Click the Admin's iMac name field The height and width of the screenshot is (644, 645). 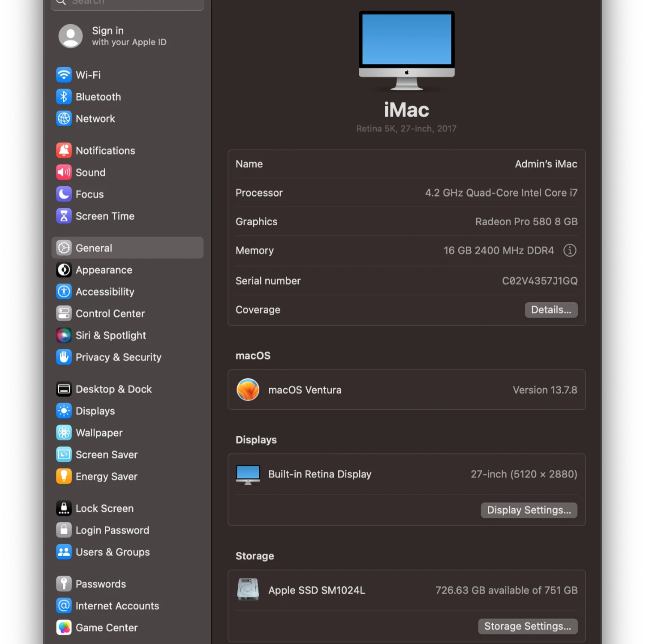[546, 164]
